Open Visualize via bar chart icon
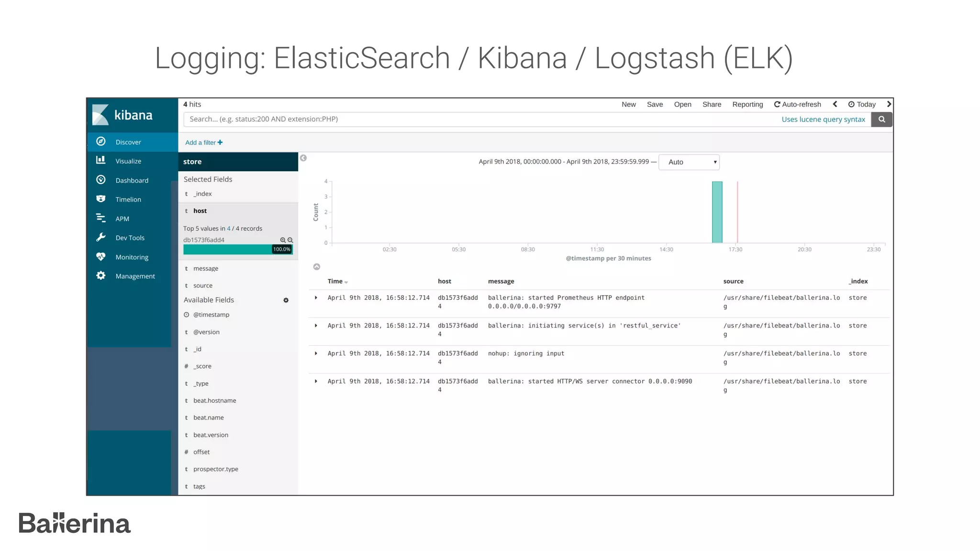 pos(100,160)
